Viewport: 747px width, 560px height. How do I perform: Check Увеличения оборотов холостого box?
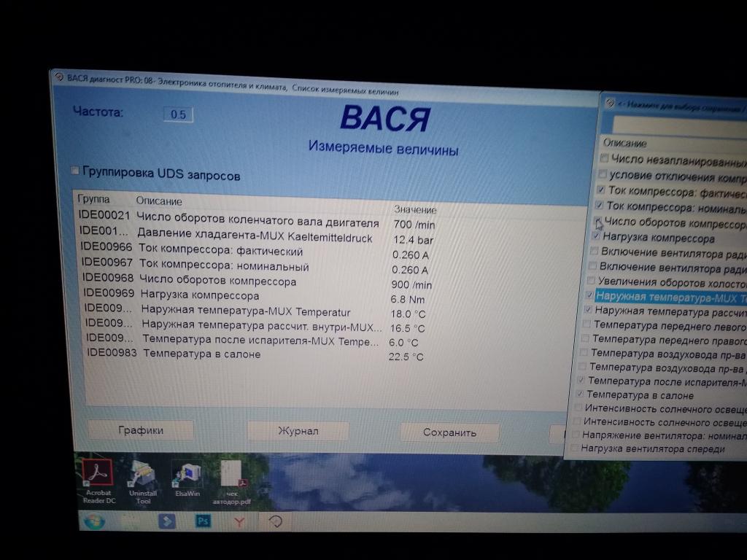click(591, 280)
